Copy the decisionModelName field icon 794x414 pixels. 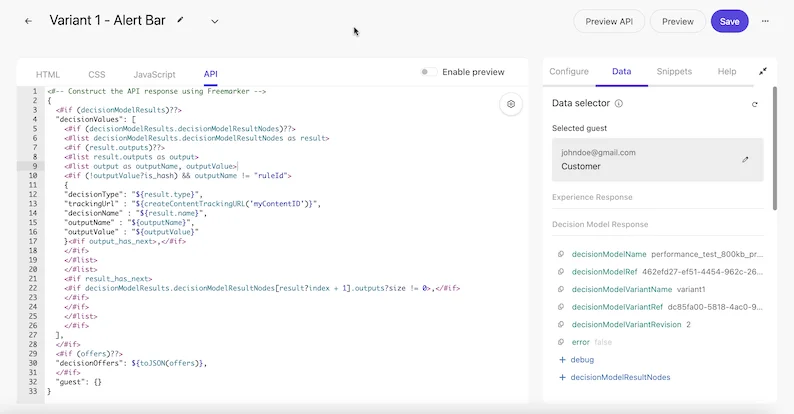click(561, 254)
